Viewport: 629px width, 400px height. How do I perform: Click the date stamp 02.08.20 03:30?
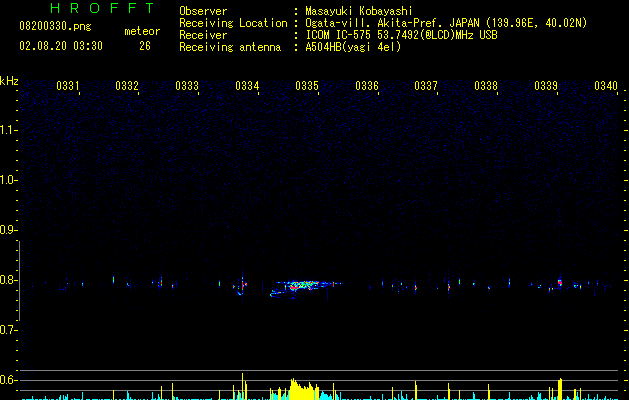click(61, 46)
